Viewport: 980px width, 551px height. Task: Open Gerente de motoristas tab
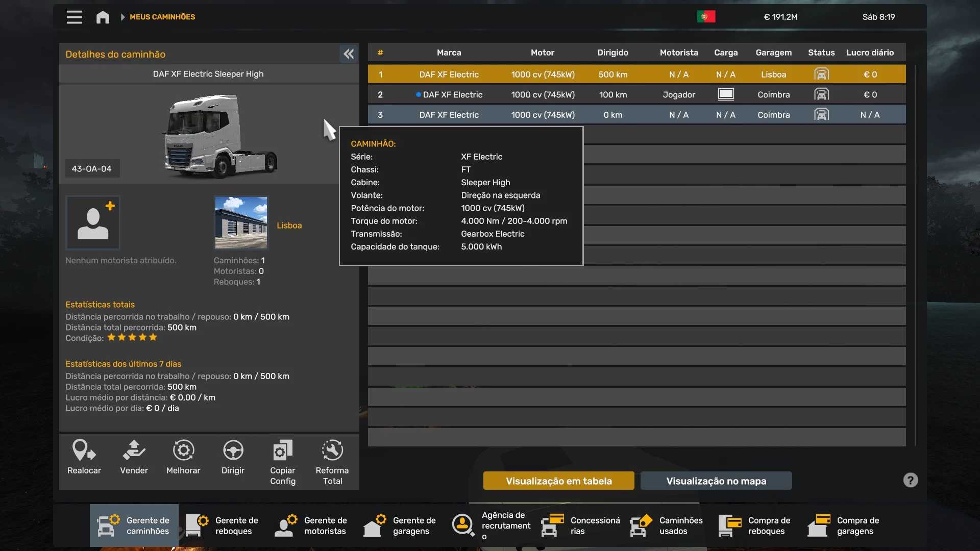(311, 525)
